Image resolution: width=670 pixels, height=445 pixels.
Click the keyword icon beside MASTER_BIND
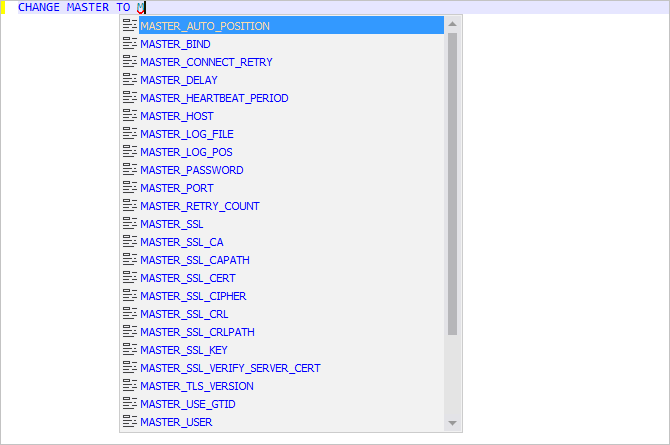(130, 43)
